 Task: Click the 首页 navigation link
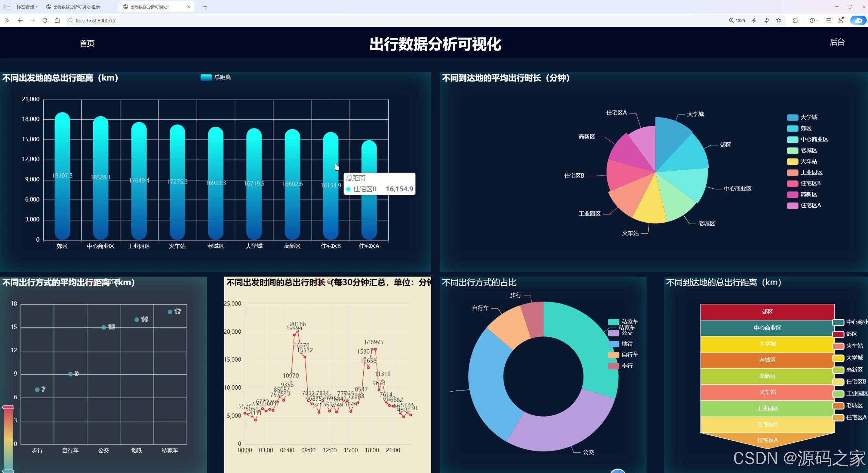[x=87, y=43]
